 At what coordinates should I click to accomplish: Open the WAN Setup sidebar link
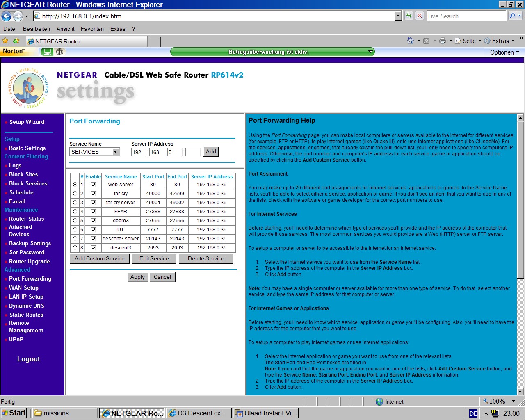[23, 288]
